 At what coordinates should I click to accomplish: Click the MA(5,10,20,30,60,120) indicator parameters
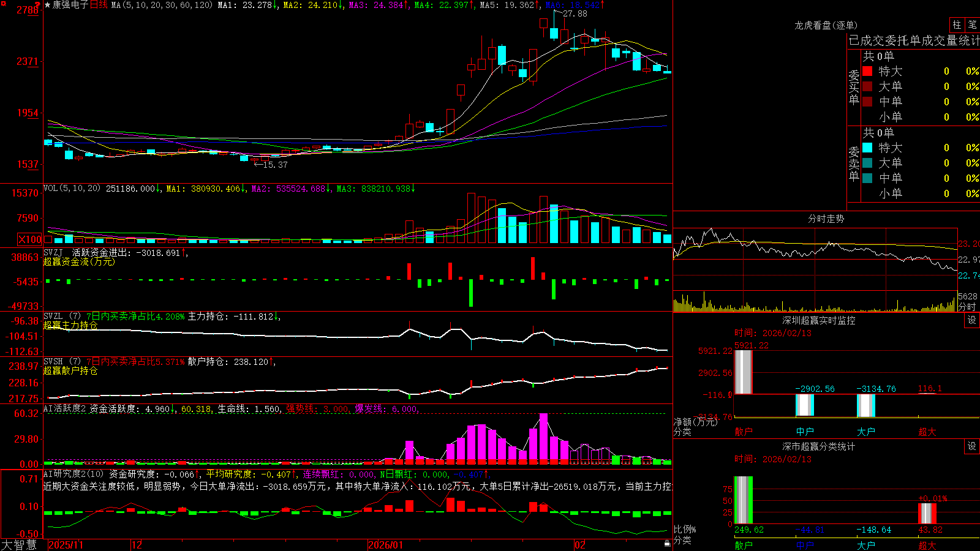[x=162, y=5]
